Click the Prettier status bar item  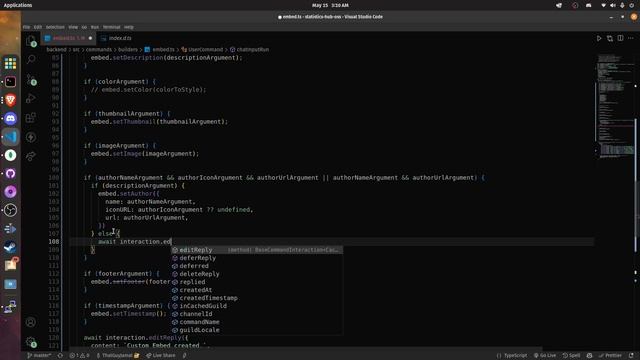[610, 356]
